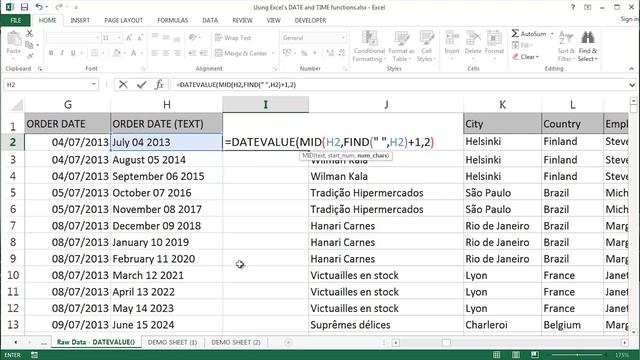
Task: Open the Font Color A swatch
Action: coord(133,53)
